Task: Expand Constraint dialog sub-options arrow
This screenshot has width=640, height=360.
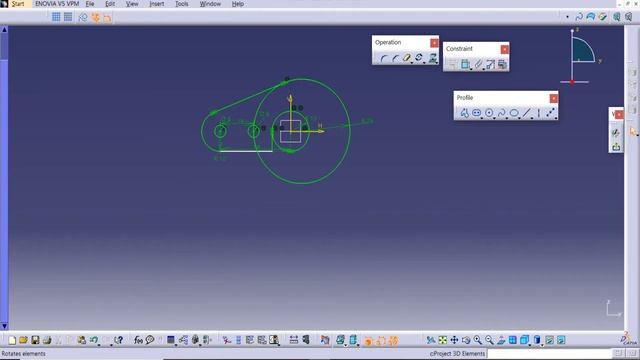Action: (x=471, y=69)
